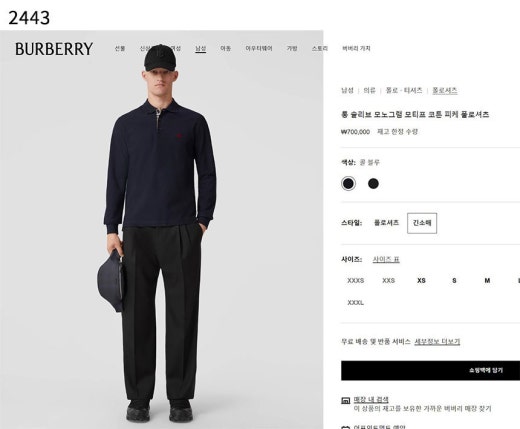Open the 아동 navigation menu
The image size is (520, 429).
(x=226, y=48)
